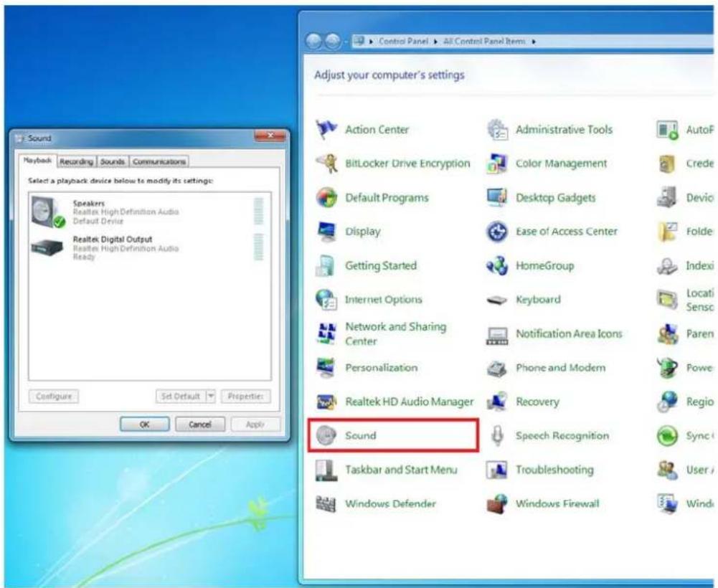Expand arrow after All Control Panel Items
This screenshot has height=588, width=718.
pyautogui.click(x=534, y=42)
